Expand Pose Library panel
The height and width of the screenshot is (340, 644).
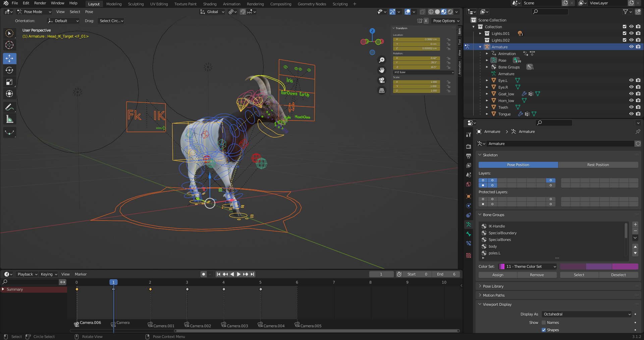point(493,286)
